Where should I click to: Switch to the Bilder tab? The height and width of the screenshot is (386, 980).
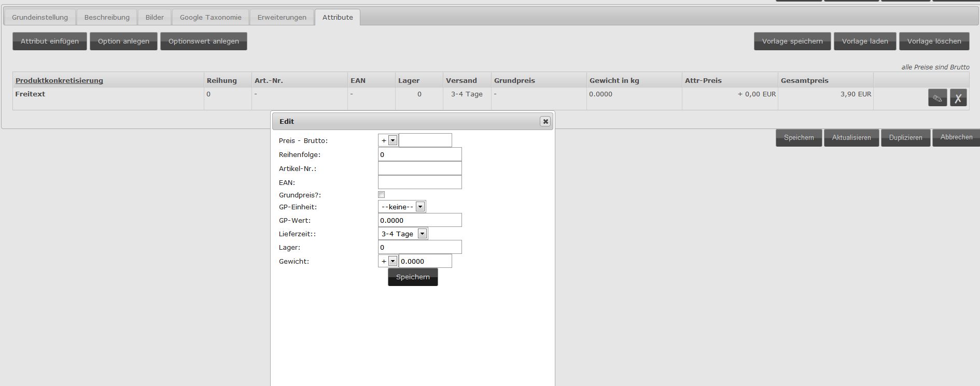(x=155, y=17)
